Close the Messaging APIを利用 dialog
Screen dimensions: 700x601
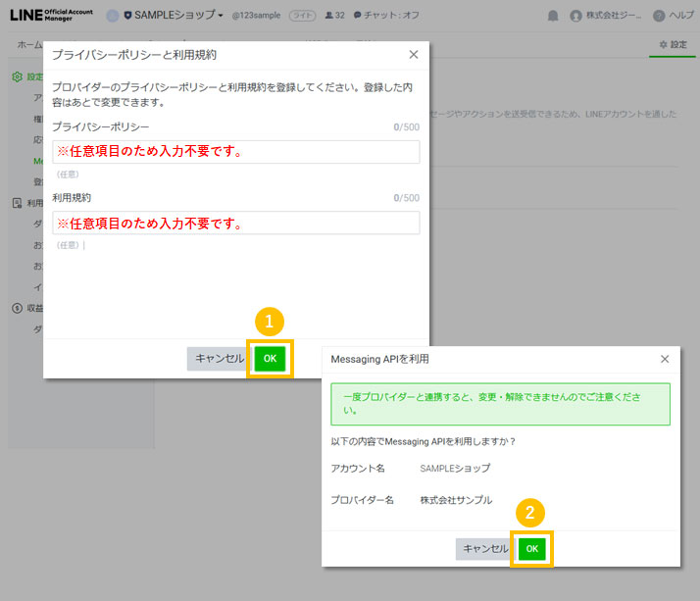[664, 359]
